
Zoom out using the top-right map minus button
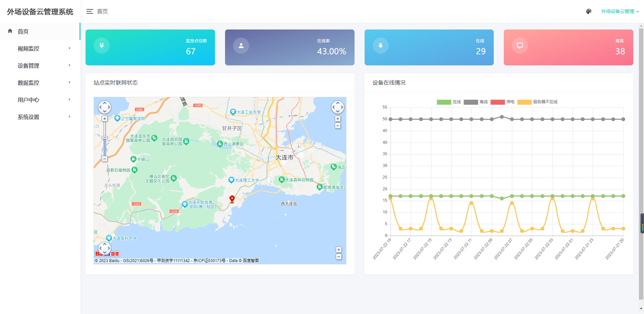pos(338,126)
